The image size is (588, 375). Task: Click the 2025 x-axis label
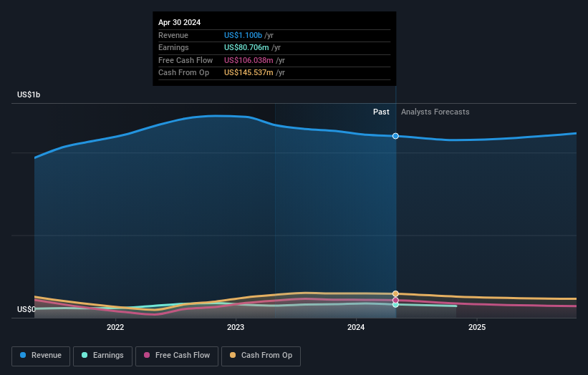point(477,327)
